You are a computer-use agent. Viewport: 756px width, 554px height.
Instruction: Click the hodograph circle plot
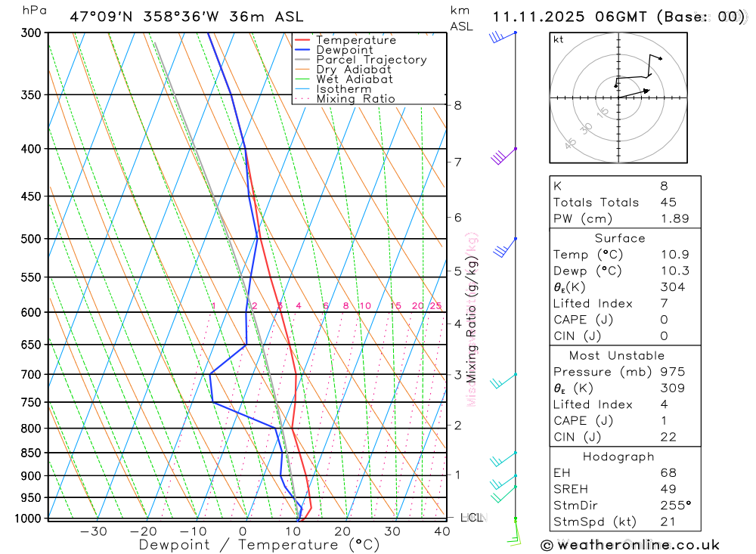[x=618, y=98]
